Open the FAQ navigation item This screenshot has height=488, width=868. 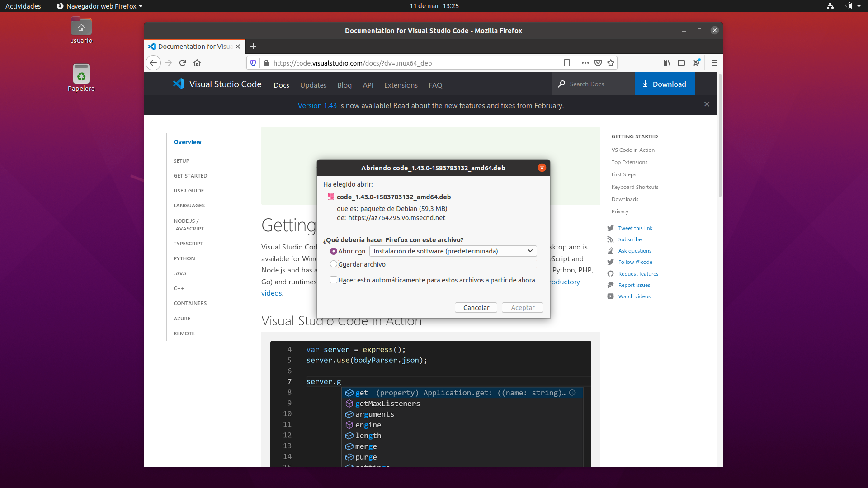435,85
